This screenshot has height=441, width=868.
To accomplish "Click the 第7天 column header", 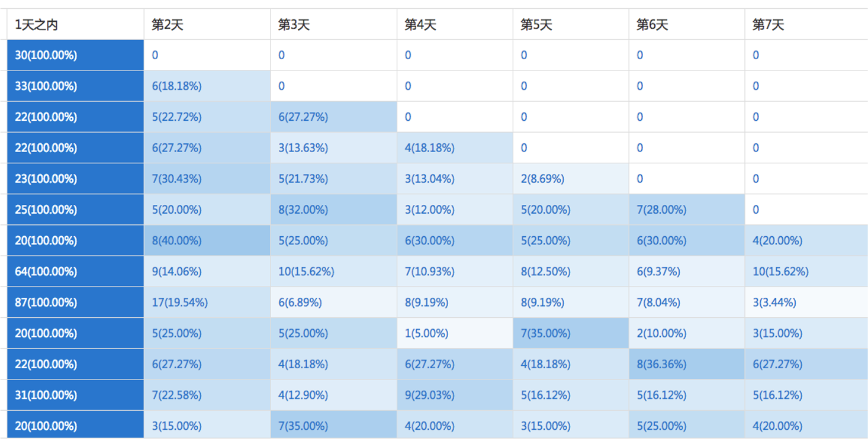I will (x=768, y=25).
